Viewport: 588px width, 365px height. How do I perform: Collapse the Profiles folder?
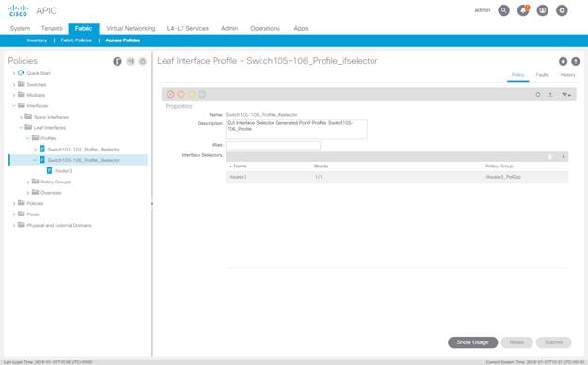tap(27, 138)
